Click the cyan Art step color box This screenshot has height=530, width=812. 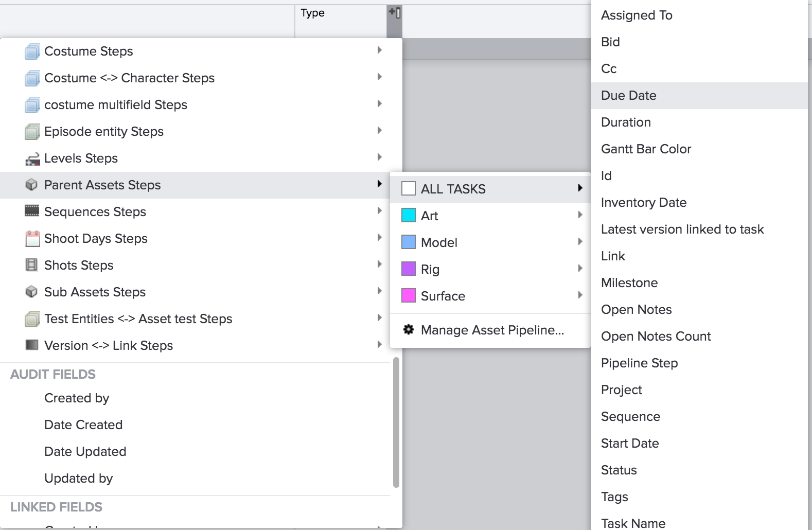coord(409,216)
